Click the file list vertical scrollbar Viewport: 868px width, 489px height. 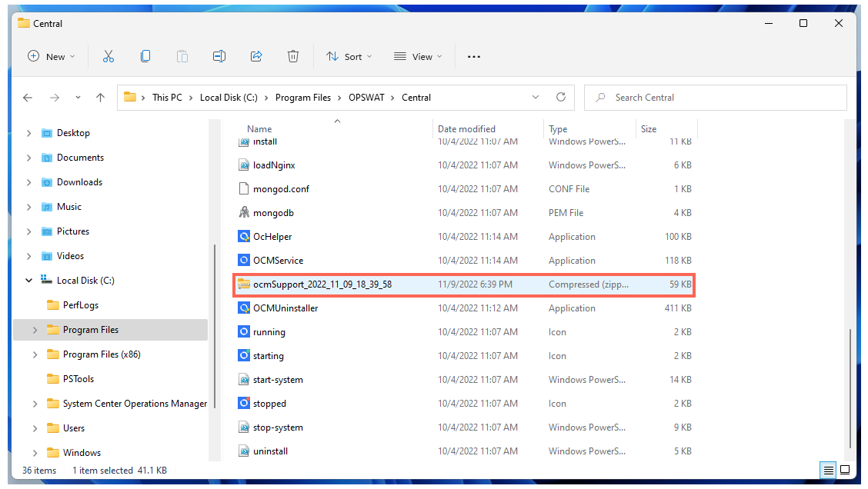point(851,388)
